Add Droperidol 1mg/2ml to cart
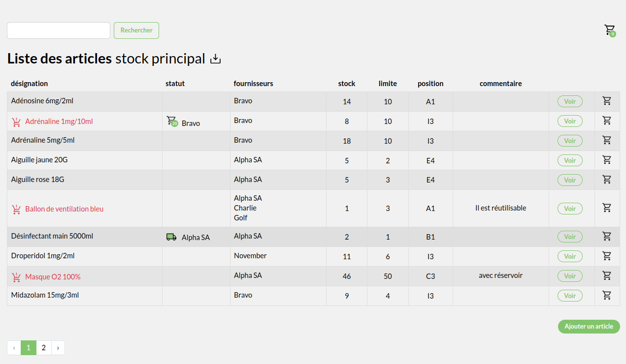This screenshot has height=364, width=626. tap(607, 256)
